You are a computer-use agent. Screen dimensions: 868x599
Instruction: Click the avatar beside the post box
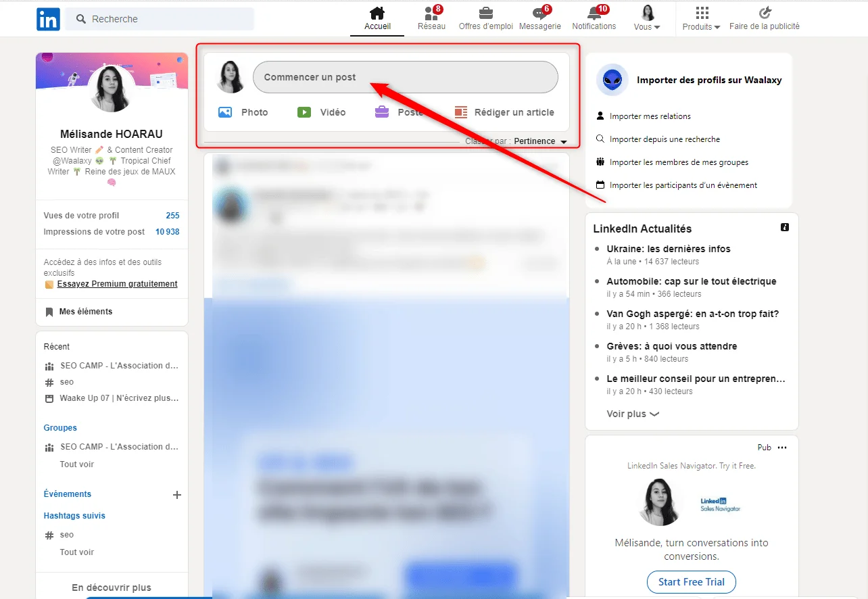tap(230, 77)
